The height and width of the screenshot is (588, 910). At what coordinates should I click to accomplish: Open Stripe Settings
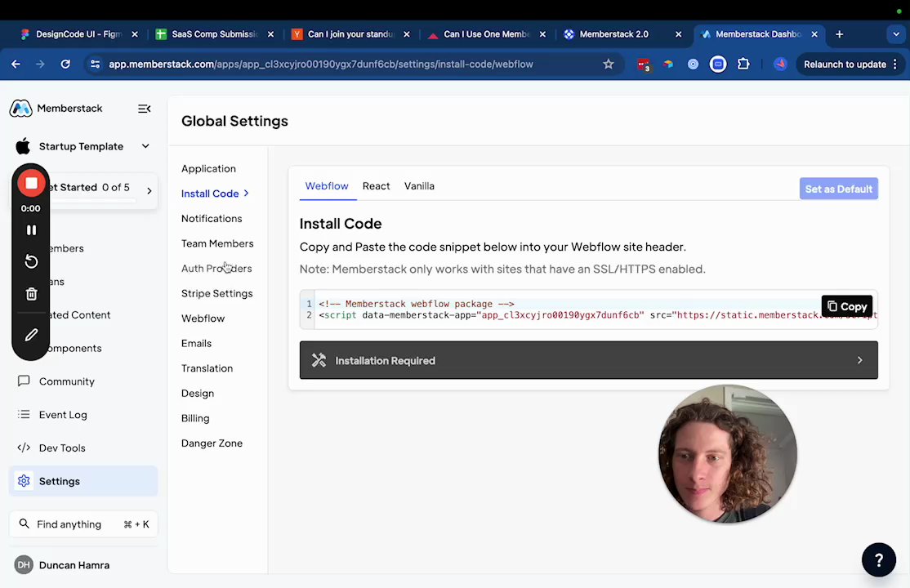(216, 293)
